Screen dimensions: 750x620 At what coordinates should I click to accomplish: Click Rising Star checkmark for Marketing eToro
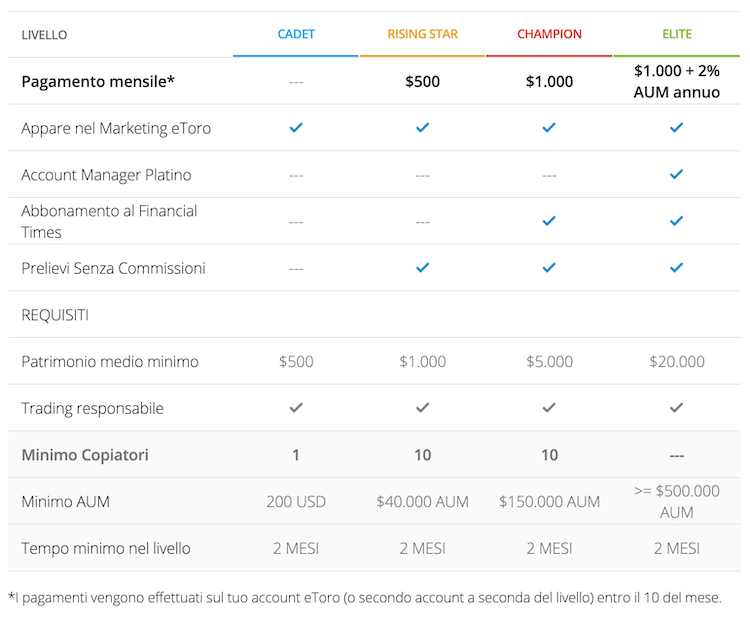[422, 127]
